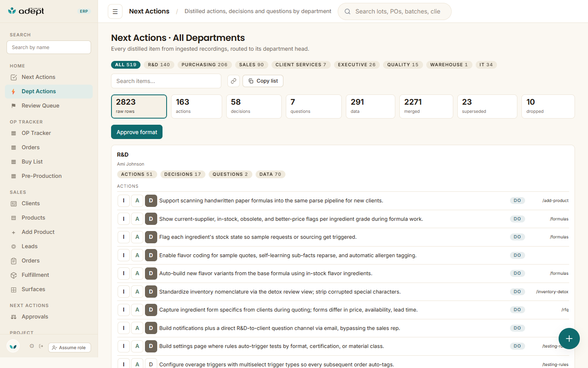Click the Dept Actions lightning bolt icon
Viewport: 588px width, 368px height.
pyautogui.click(x=14, y=92)
